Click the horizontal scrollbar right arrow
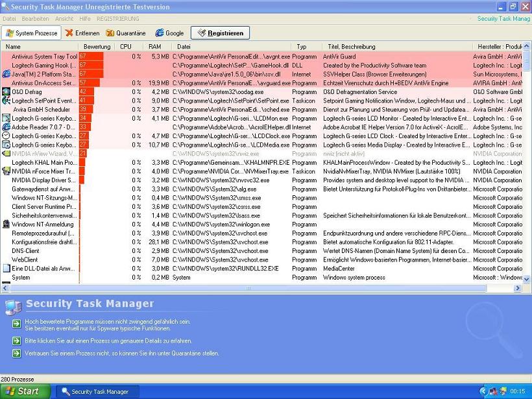The height and width of the screenshot is (399, 532). [518, 288]
